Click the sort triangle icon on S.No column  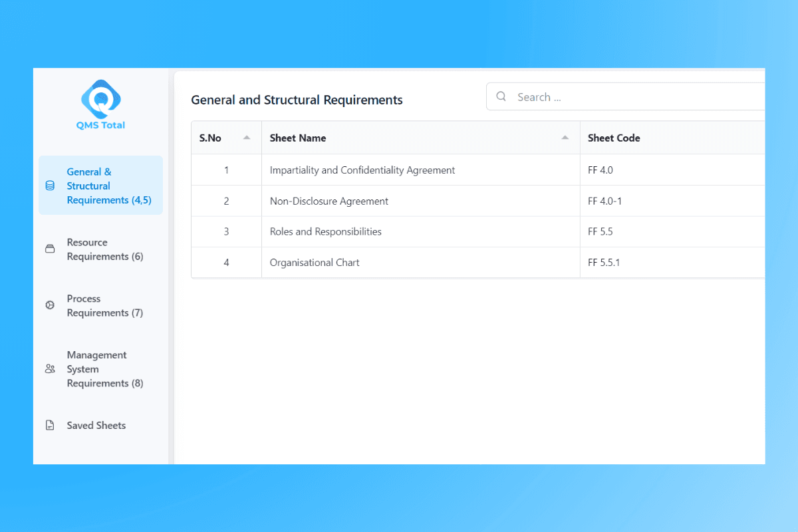[245, 136]
